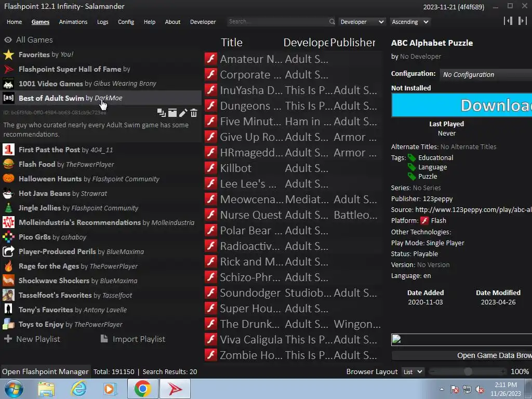The height and width of the screenshot is (399, 532).
Task: Open the Developer tab in menu bar
Action: [x=203, y=22]
